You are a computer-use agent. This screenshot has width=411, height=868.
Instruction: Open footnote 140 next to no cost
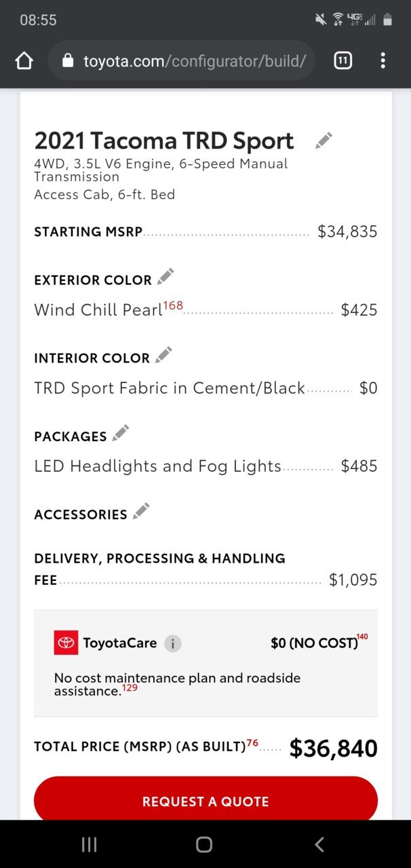click(362, 637)
